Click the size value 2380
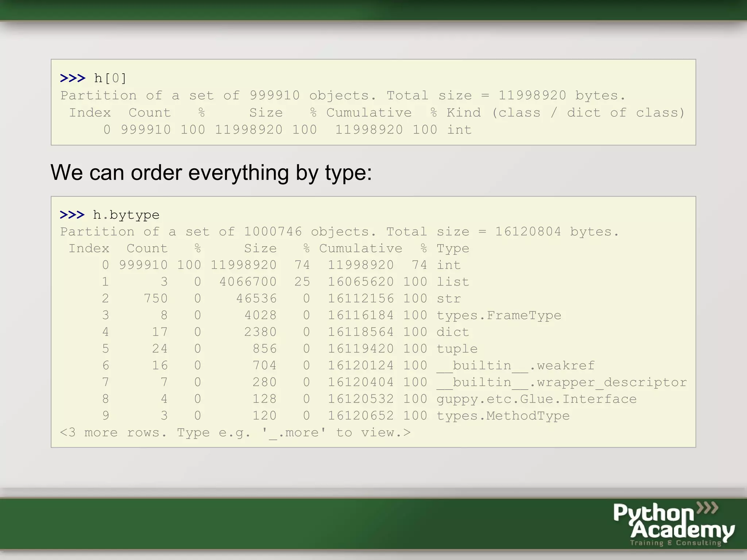Viewport: 747px width, 560px height. pyautogui.click(x=260, y=332)
